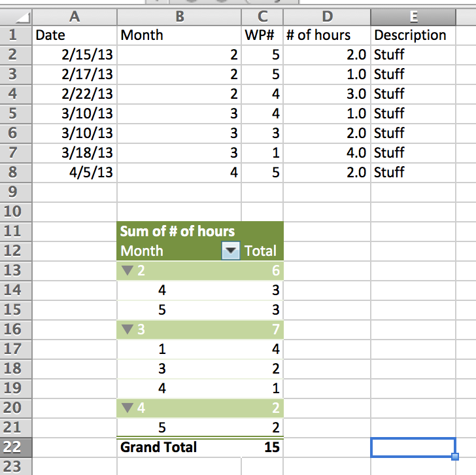
Task: Select column C header
Action: tap(262, 17)
